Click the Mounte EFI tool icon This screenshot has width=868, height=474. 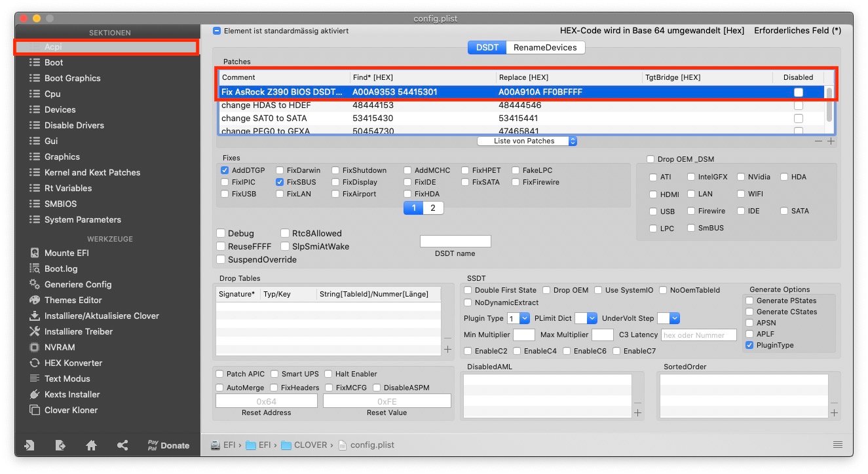pos(34,253)
